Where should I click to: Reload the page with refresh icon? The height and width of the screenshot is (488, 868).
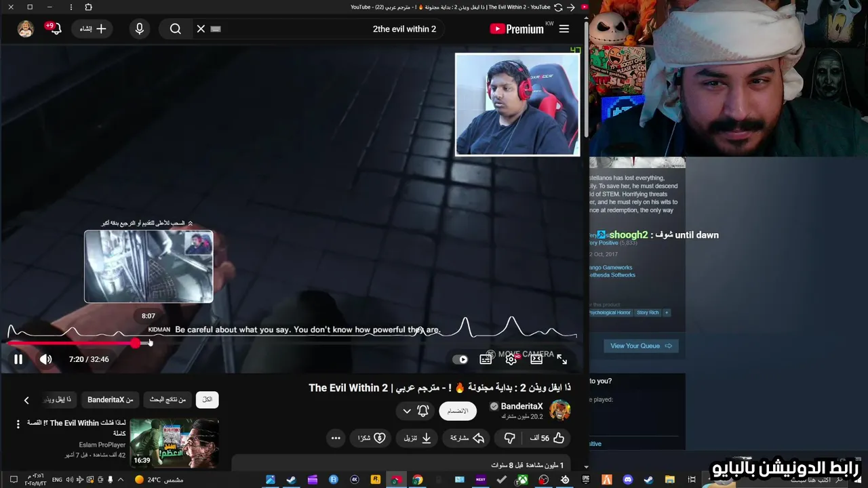coord(558,7)
